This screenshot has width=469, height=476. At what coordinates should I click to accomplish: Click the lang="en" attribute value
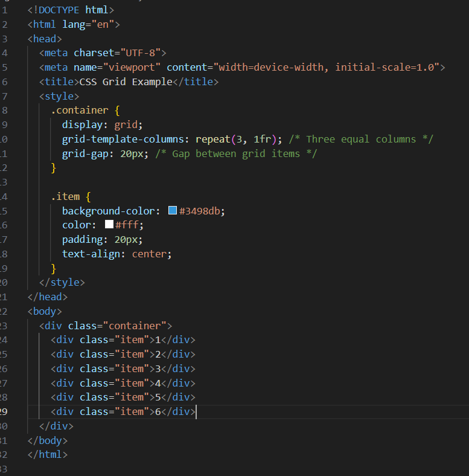[x=103, y=25]
